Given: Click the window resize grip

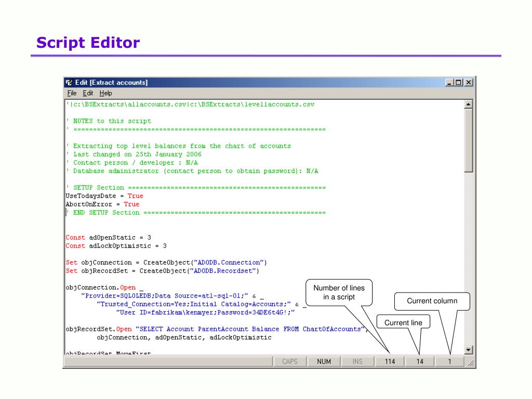Looking at the screenshot, I should [x=471, y=363].
